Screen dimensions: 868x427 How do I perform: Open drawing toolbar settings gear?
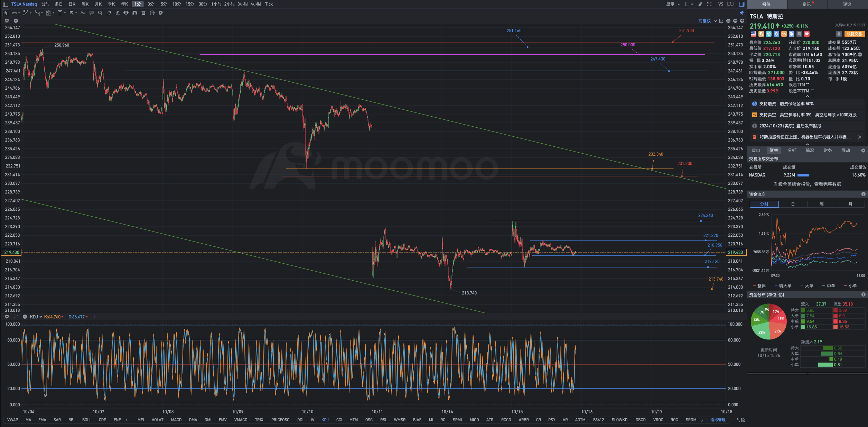pyautogui.click(x=161, y=13)
